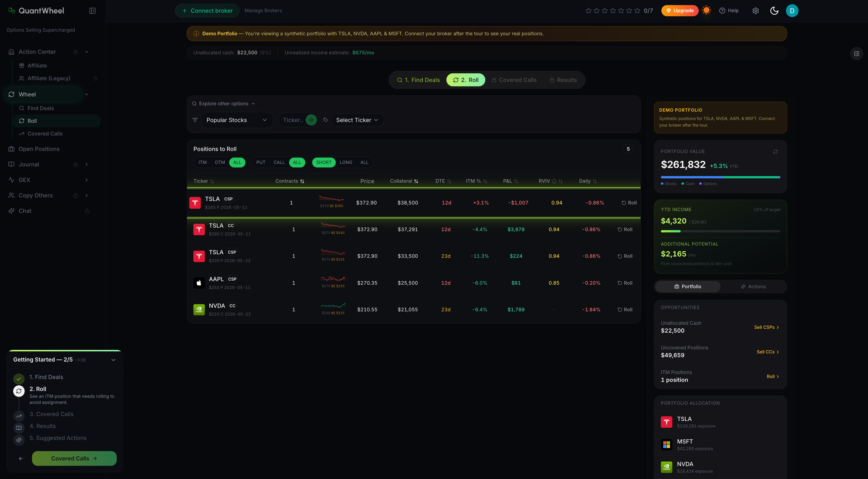The width and height of the screenshot is (868, 479).
Task: Open Manage Brokers link
Action: tap(263, 11)
